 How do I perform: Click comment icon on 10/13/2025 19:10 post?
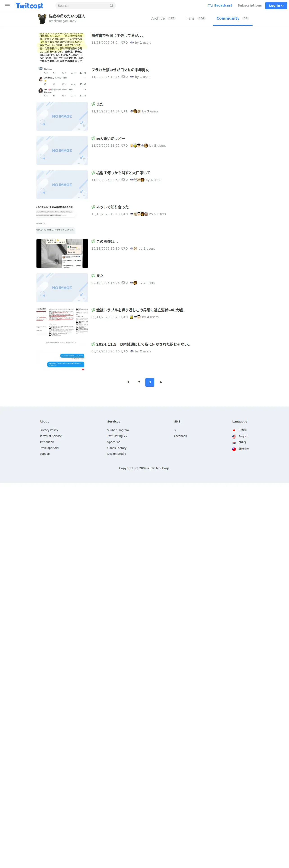pos(123,214)
